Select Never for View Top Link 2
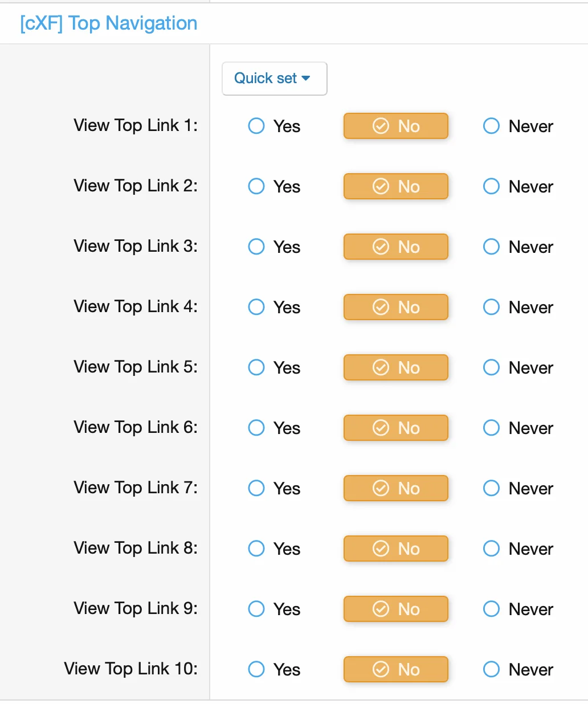Image resolution: width=588 pixels, height=704 pixels. pos(491,186)
